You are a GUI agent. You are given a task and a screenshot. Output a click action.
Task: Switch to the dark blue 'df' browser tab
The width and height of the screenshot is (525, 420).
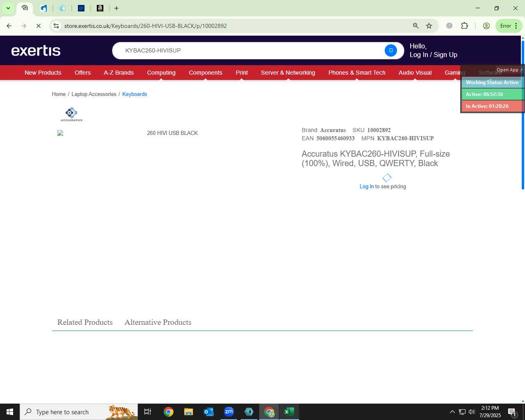click(81, 8)
